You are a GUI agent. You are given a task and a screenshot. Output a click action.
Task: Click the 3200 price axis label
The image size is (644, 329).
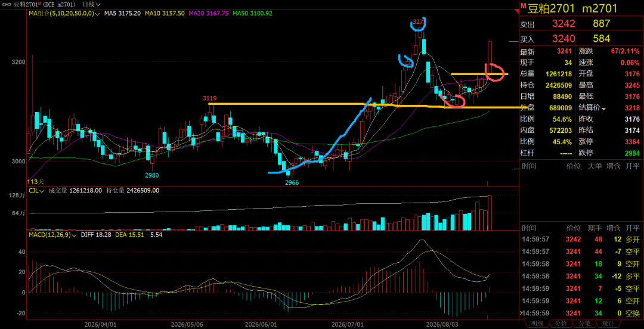[x=19, y=62]
